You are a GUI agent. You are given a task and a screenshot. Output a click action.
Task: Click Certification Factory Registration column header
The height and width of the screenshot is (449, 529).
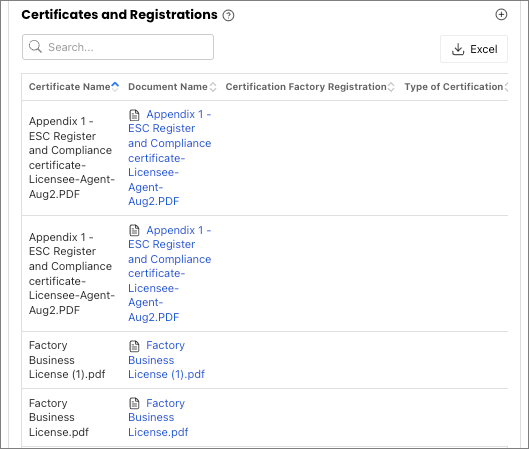coord(306,87)
